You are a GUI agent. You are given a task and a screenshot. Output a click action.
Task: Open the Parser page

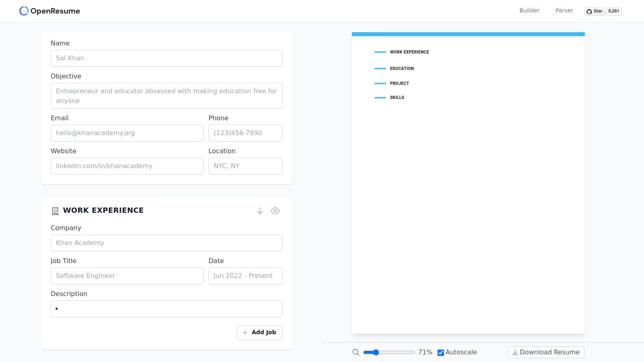pyautogui.click(x=564, y=10)
